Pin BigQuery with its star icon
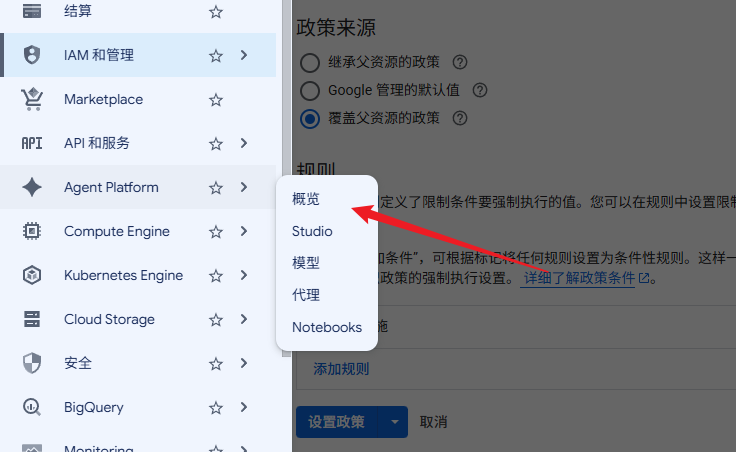Screen dimensions: 736x452 216,408
